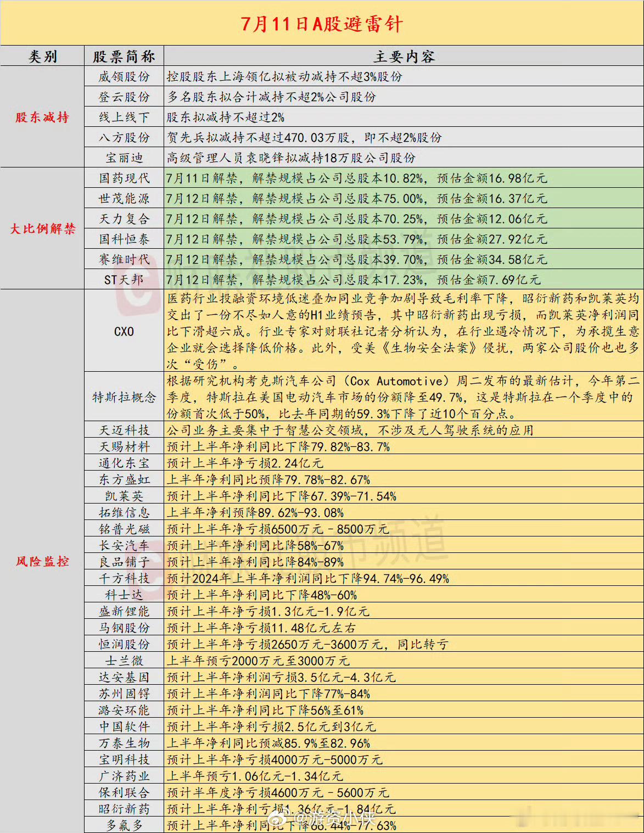Select the stock name '多氟多'
Screen dimensions: 644x833
pos(124,825)
